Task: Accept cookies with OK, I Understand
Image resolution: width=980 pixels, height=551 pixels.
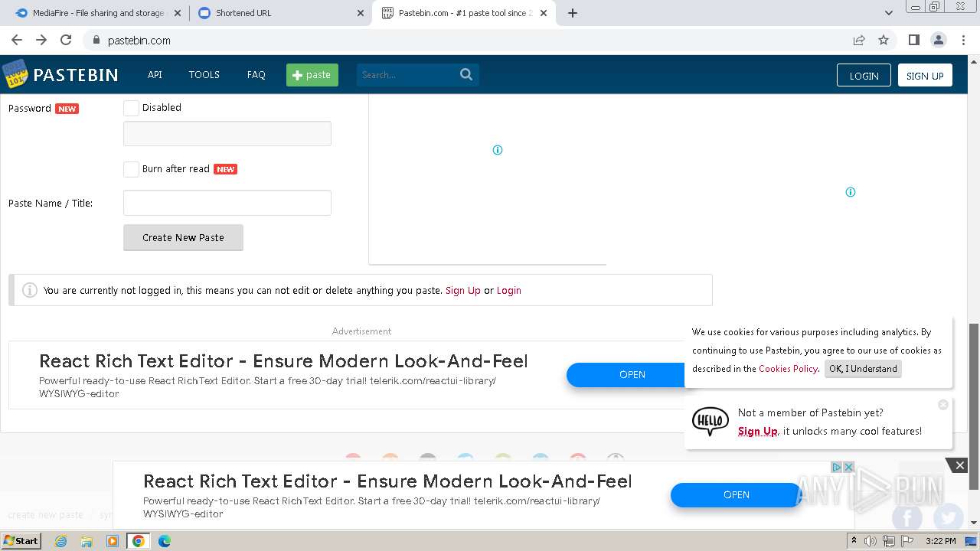Action: [x=863, y=368]
